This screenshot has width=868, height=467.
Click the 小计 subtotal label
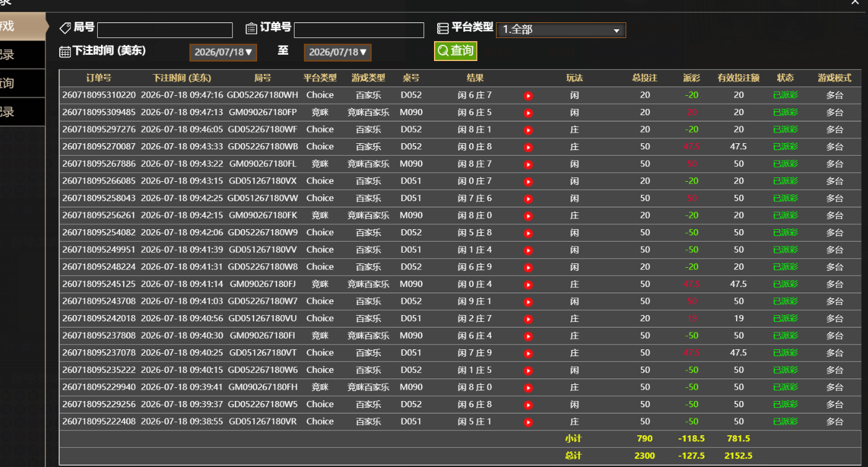tap(573, 439)
